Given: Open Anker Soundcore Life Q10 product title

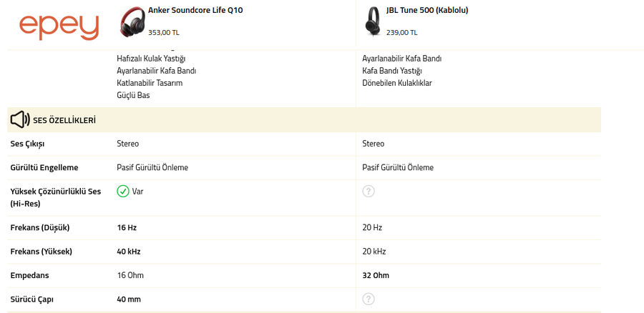Looking at the screenshot, I should pos(195,11).
